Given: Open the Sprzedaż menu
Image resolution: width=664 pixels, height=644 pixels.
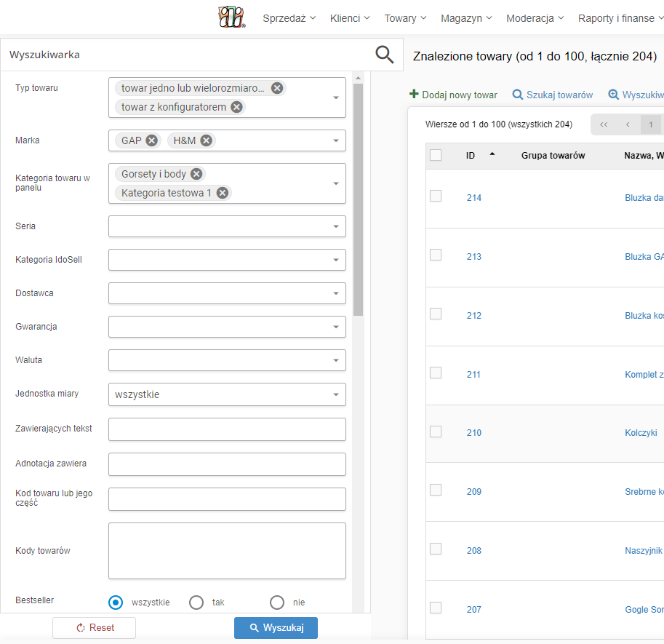Looking at the screenshot, I should click(x=289, y=18).
